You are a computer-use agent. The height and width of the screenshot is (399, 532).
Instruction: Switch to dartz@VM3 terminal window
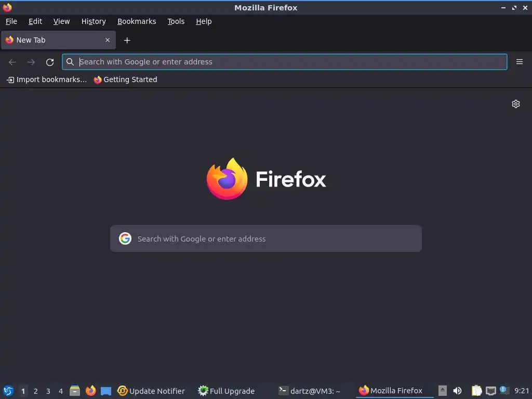point(310,391)
